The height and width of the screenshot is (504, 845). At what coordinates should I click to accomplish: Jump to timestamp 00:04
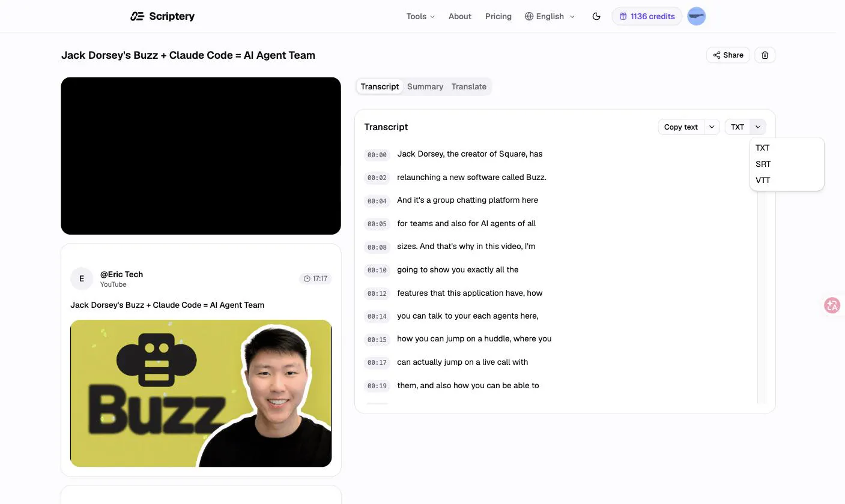tap(377, 201)
